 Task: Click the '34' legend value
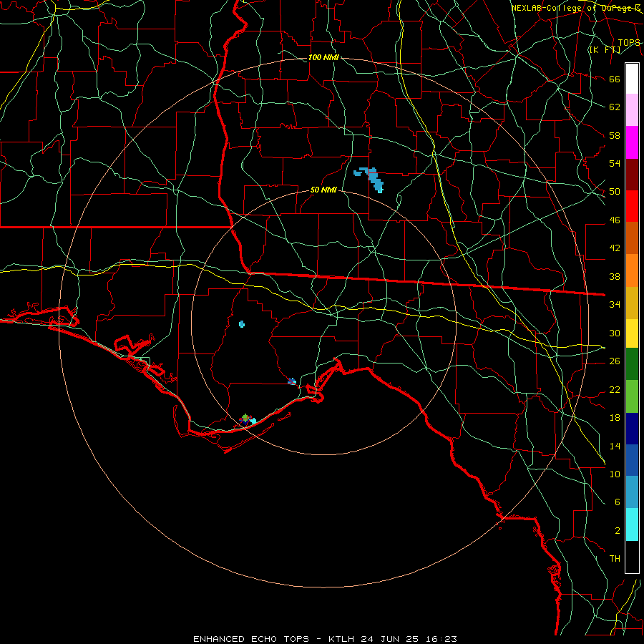(x=615, y=304)
